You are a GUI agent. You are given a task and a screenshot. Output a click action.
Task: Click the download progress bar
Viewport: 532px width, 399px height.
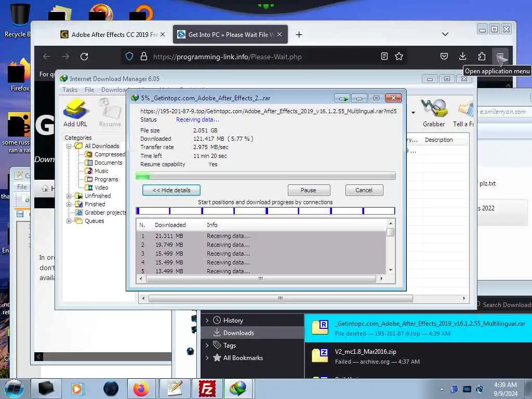265,176
